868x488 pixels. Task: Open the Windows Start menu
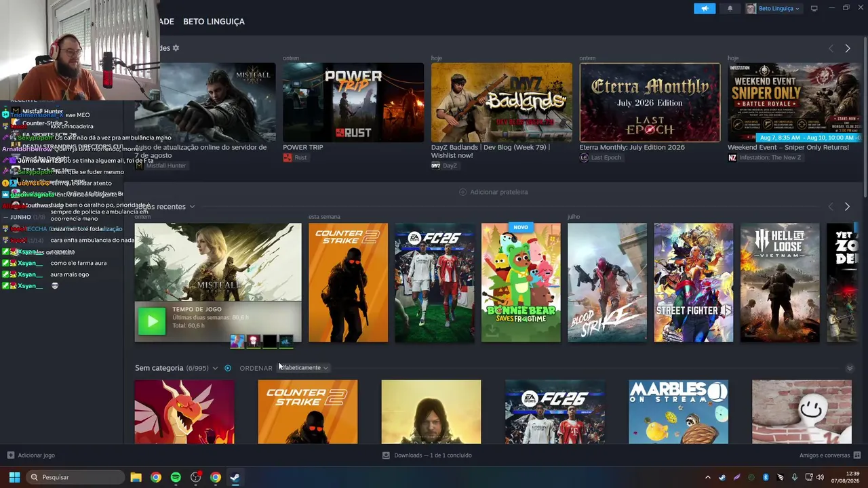14,477
